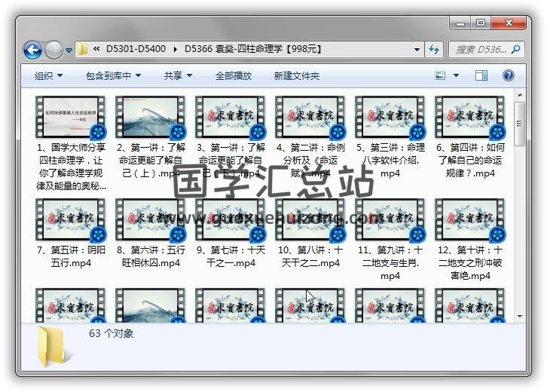
Task: Click filename text 12、第十讲：十二地支之刑冲破害绝.mp4
Action: [x=470, y=262]
